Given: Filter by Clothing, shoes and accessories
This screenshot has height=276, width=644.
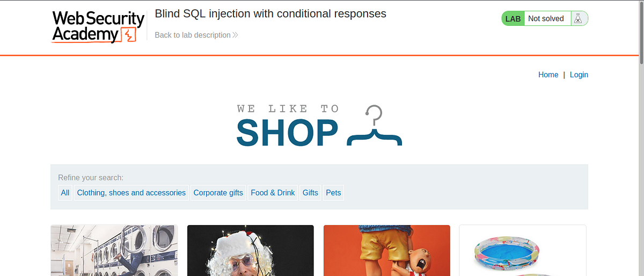Looking at the screenshot, I should click(131, 193).
